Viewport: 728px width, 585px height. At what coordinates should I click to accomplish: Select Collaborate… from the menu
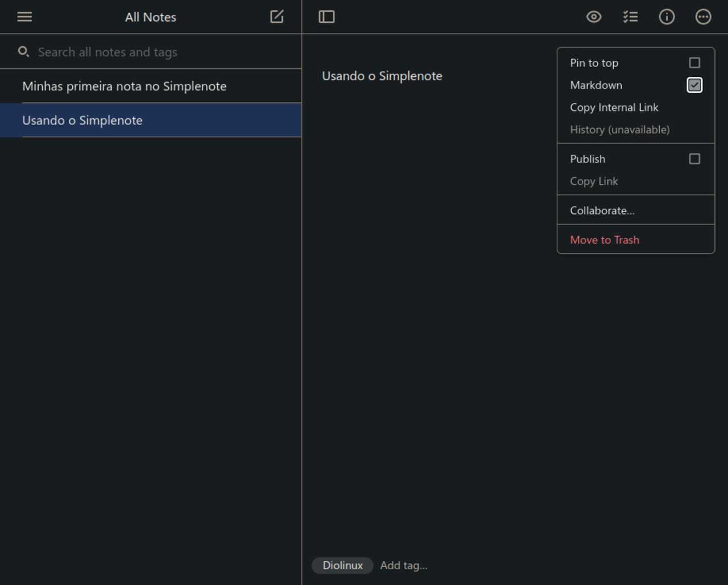(602, 211)
